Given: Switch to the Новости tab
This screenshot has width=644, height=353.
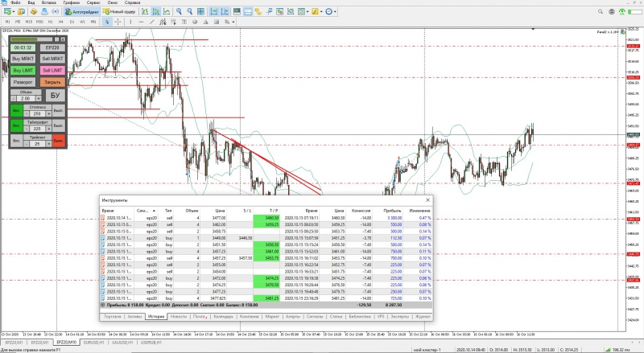Looking at the screenshot, I should pos(178,317).
